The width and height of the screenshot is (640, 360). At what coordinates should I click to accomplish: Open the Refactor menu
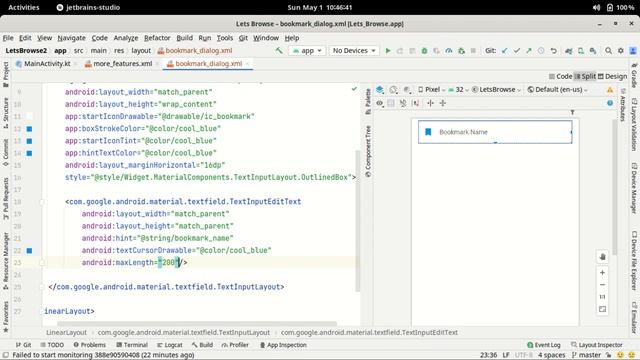coord(157,38)
